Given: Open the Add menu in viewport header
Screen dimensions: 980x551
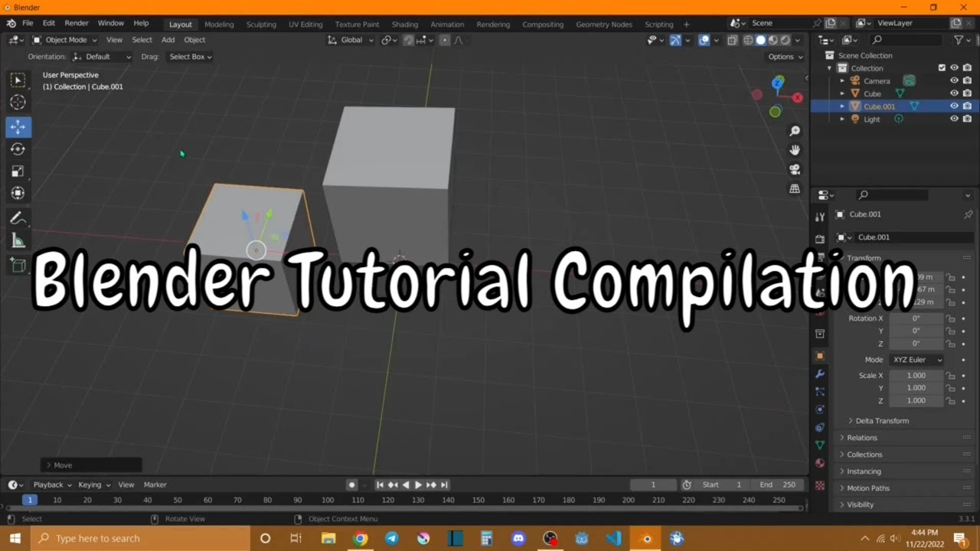Looking at the screenshot, I should (168, 40).
